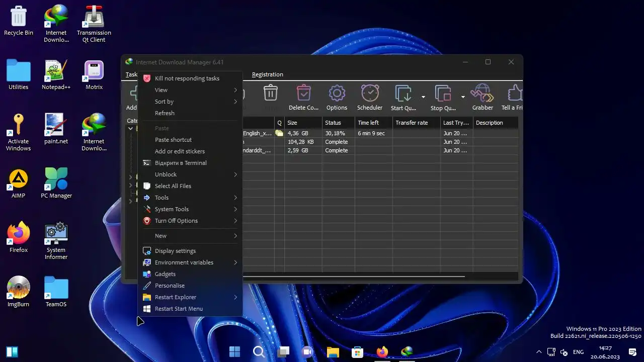Click the trash can Delete icon in IDM toolbar
This screenshot has height=362, width=644.
pyautogui.click(x=271, y=93)
